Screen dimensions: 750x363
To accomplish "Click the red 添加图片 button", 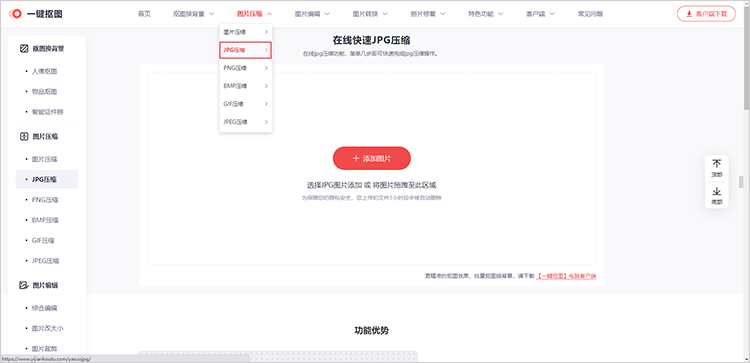I will pos(372,158).
